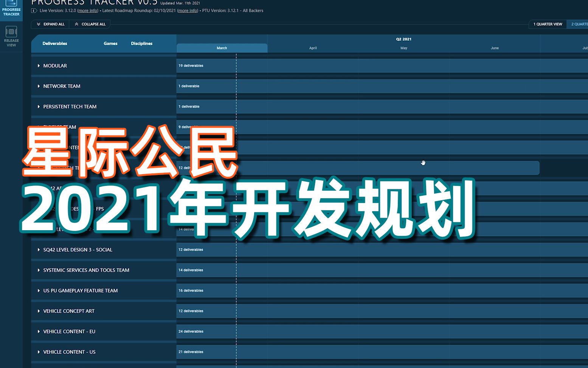Select the 1 Quarter View option
The image size is (588, 368).
click(x=548, y=24)
